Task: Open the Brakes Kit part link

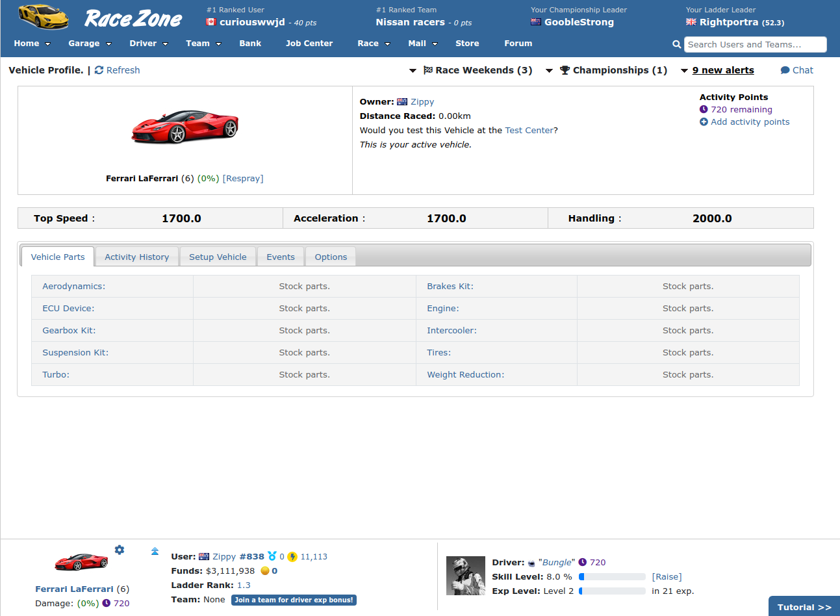Action: pyautogui.click(x=450, y=286)
